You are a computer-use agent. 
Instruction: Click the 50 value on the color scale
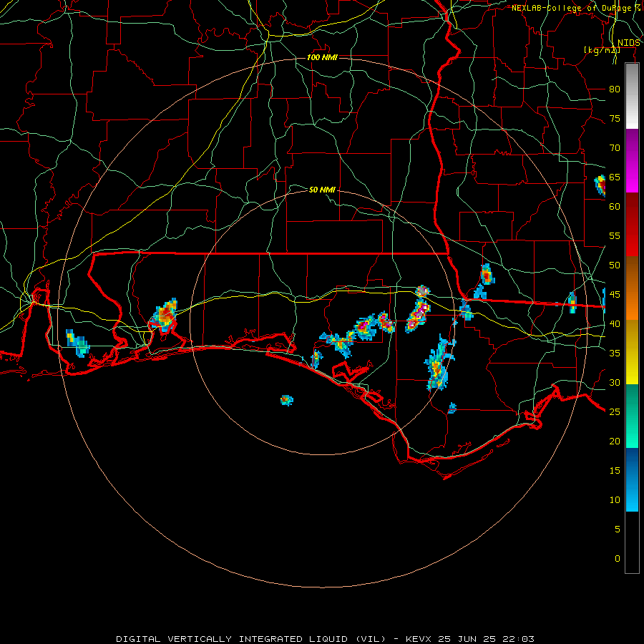coord(615,265)
